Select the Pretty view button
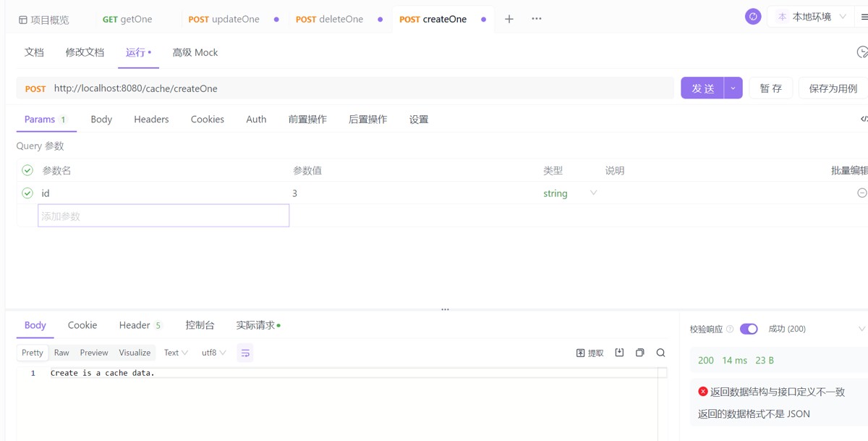868x441 pixels. pos(33,353)
